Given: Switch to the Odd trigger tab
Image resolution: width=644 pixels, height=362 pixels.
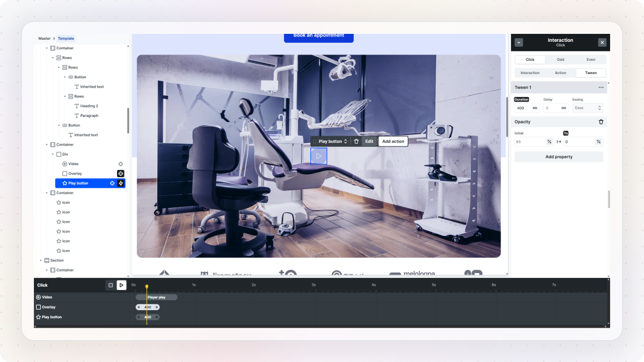Looking at the screenshot, I should click(560, 60).
